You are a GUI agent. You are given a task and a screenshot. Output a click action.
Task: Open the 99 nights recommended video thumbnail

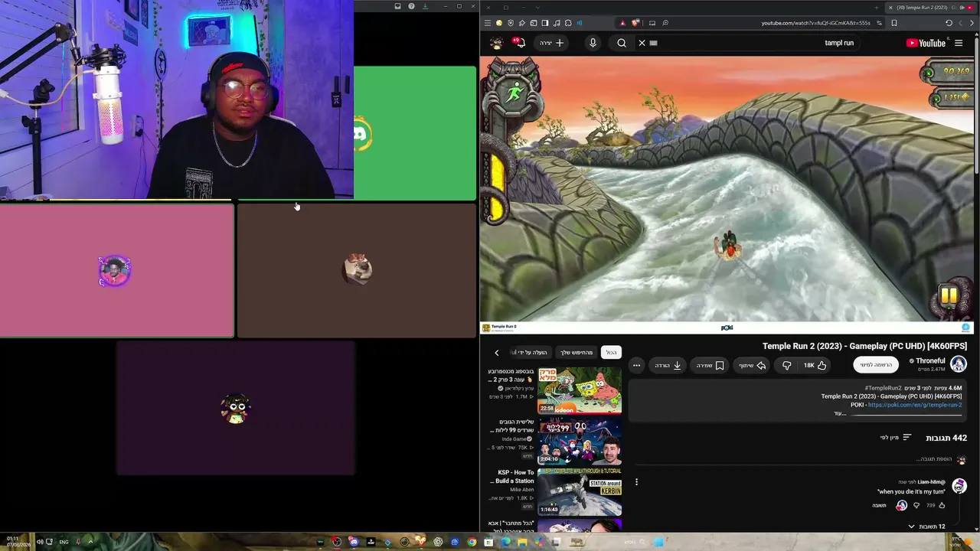point(580,442)
